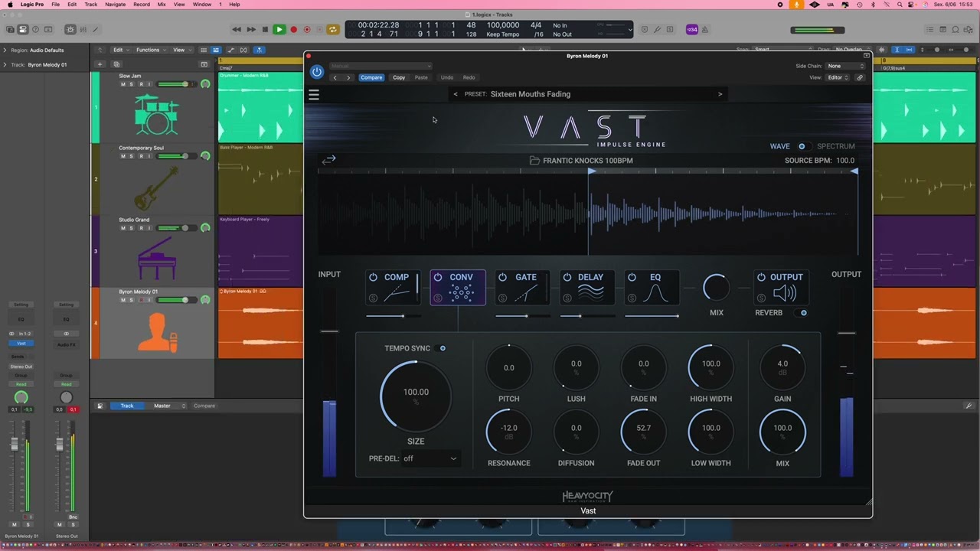Open the plugin View Editor dropdown
The width and height of the screenshot is (980, 551).
coord(836,77)
